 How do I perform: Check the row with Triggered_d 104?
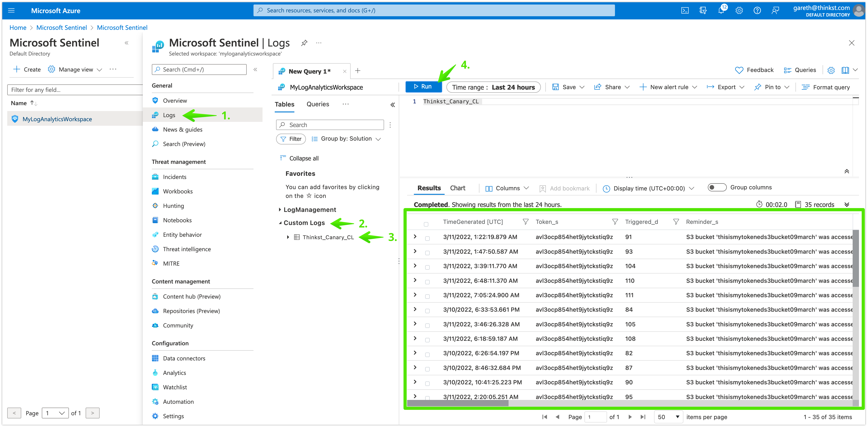(427, 267)
